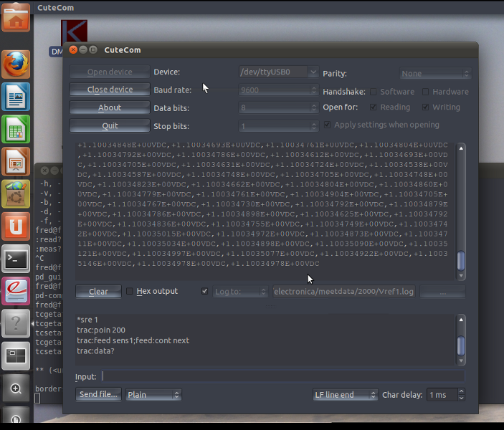Click the log file path field
504x430 pixels.
click(344, 292)
